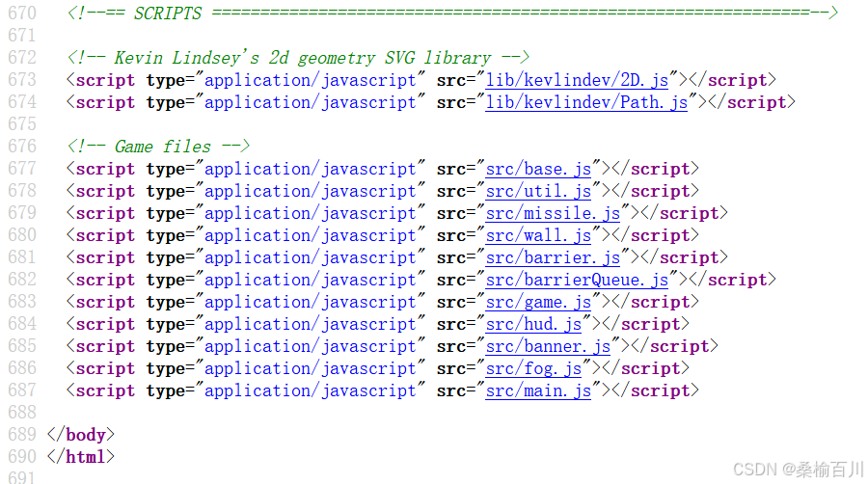The width and height of the screenshot is (868, 484).
Task: Click the Kevin Lindsey's 2d geometry comment
Action: (x=298, y=58)
